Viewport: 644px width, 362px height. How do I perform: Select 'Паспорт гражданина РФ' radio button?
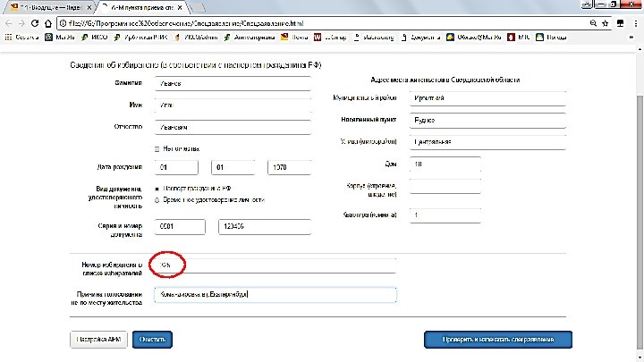pos(157,189)
